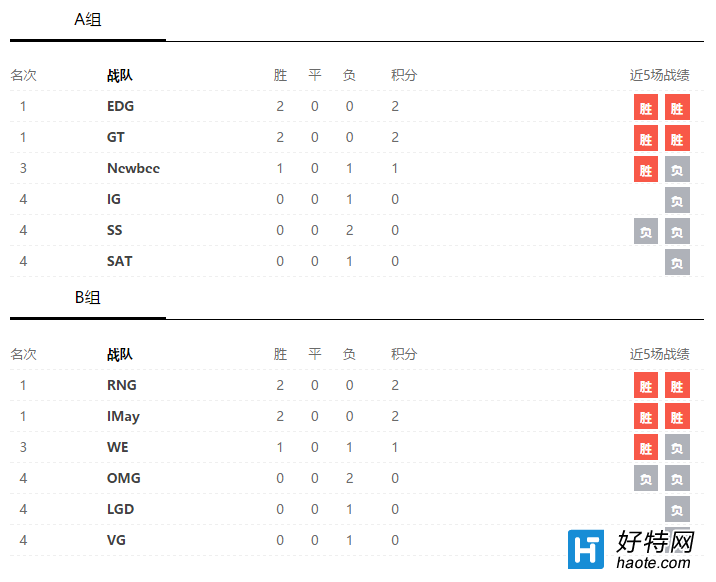The height and width of the screenshot is (582, 716).
Task: Click EDG's first red win badge
Action: (646, 107)
